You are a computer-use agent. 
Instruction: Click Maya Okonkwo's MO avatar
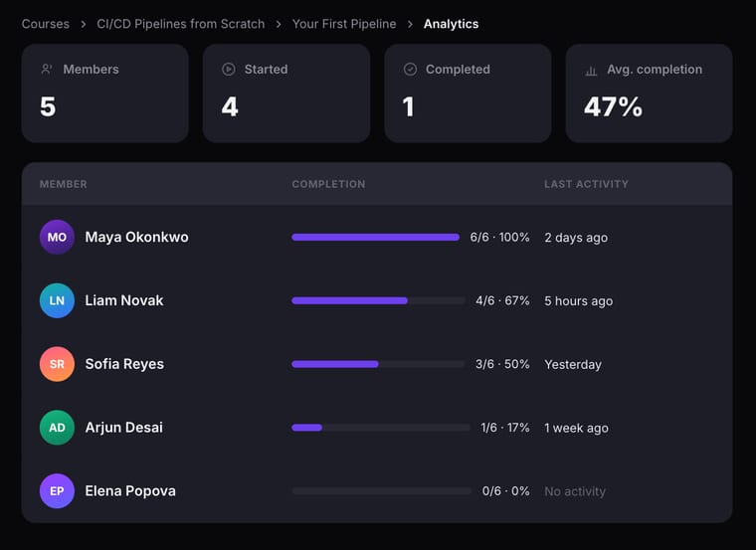pyautogui.click(x=57, y=237)
